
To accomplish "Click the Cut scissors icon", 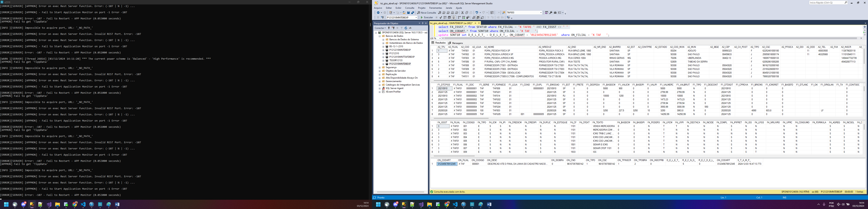I will click(462, 13).
